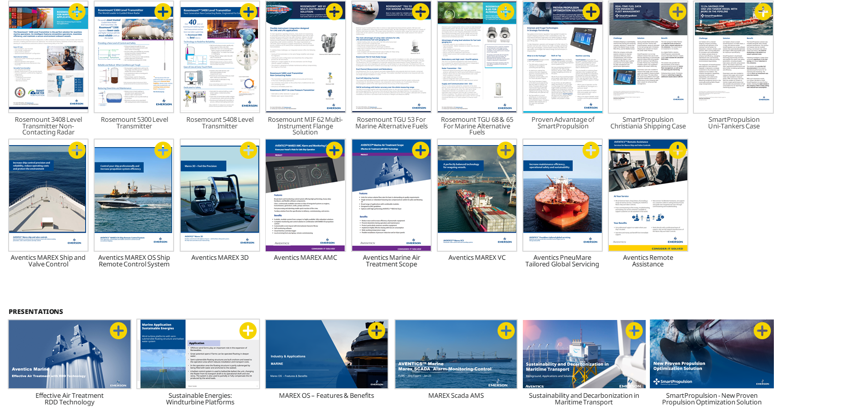
Task: Click 'MAREX Scada AMS' title
Action: (x=456, y=396)
